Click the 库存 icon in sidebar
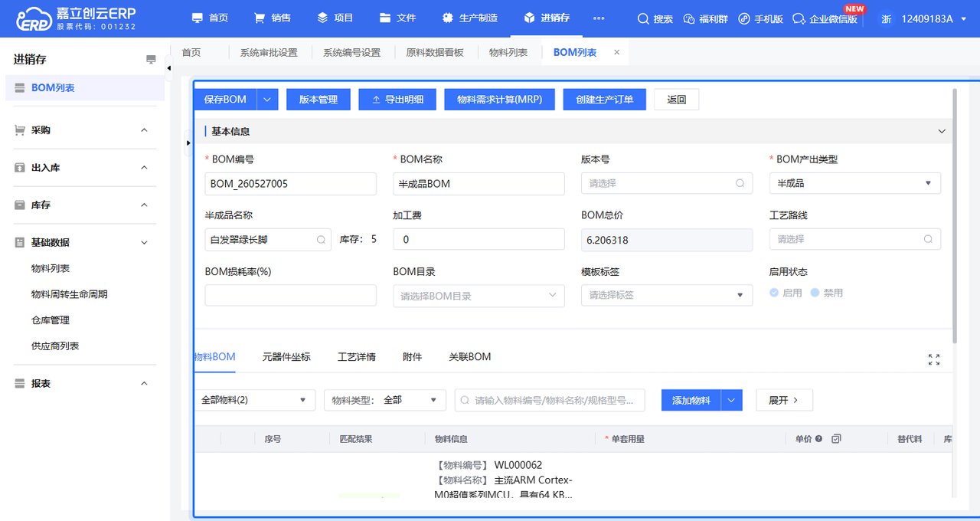The image size is (980, 521). 20,205
